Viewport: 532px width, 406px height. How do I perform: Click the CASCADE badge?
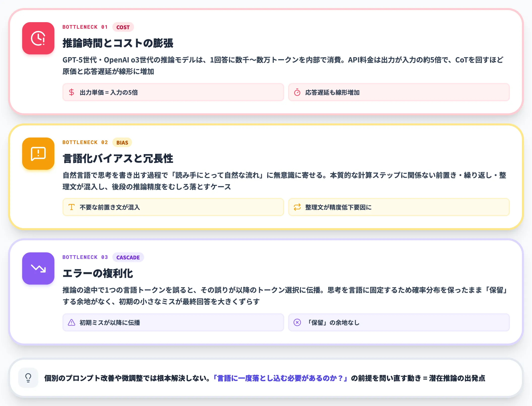point(128,257)
